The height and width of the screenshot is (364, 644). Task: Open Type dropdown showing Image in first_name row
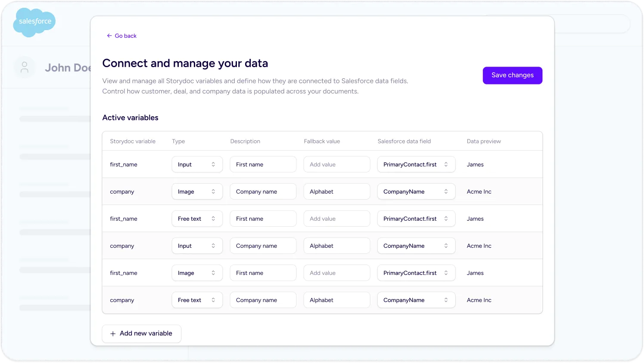pyautogui.click(x=197, y=273)
